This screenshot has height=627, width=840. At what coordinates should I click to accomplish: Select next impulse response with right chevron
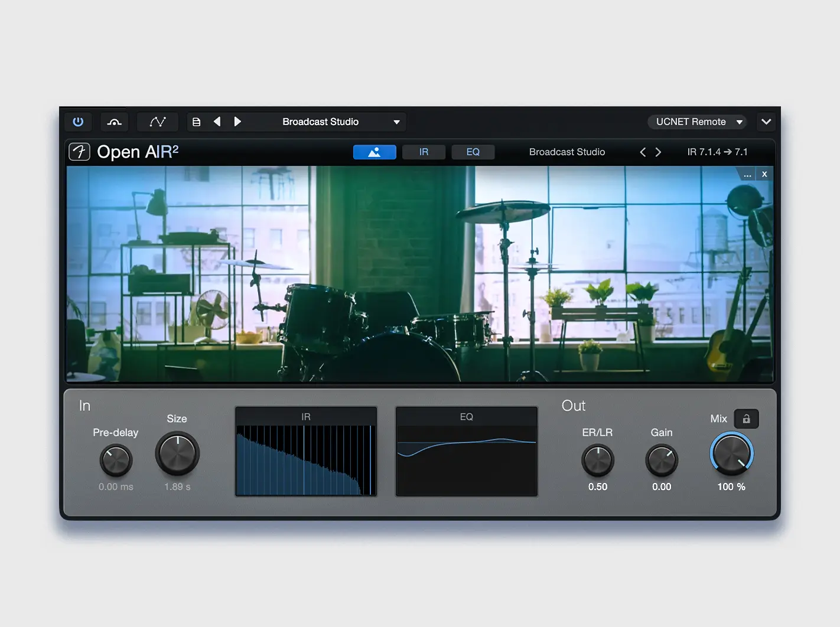pos(658,152)
